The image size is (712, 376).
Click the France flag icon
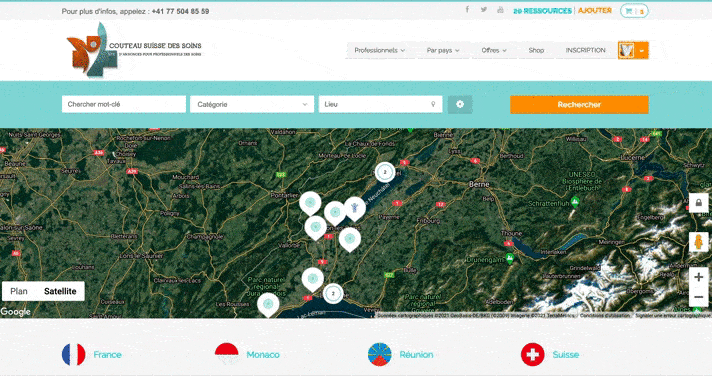click(x=74, y=354)
